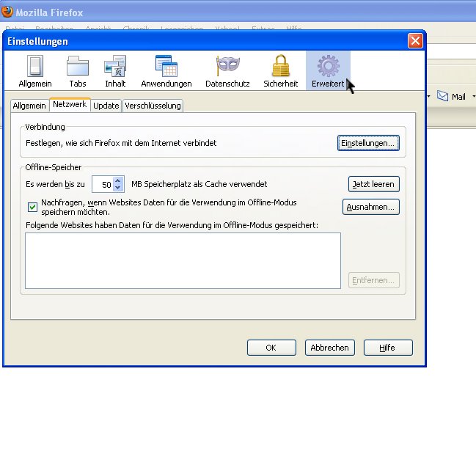Click the Jetzt leeren button
476x476 pixels.
373,184
